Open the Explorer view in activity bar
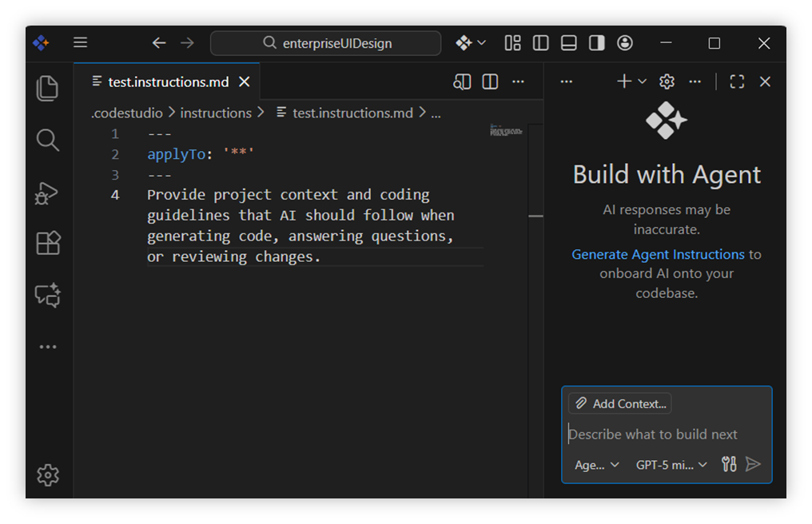The height and width of the screenshot is (524, 812). pyautogui.click(x=48, y=88)
